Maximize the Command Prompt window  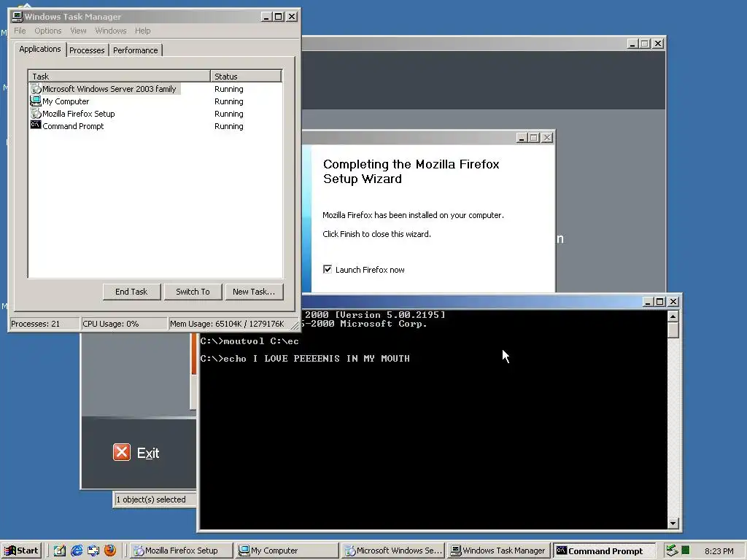pos(659,301)
